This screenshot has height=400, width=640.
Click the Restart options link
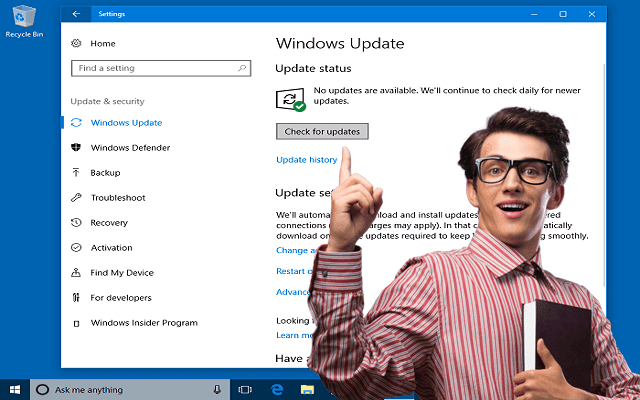tap(294, 271)
